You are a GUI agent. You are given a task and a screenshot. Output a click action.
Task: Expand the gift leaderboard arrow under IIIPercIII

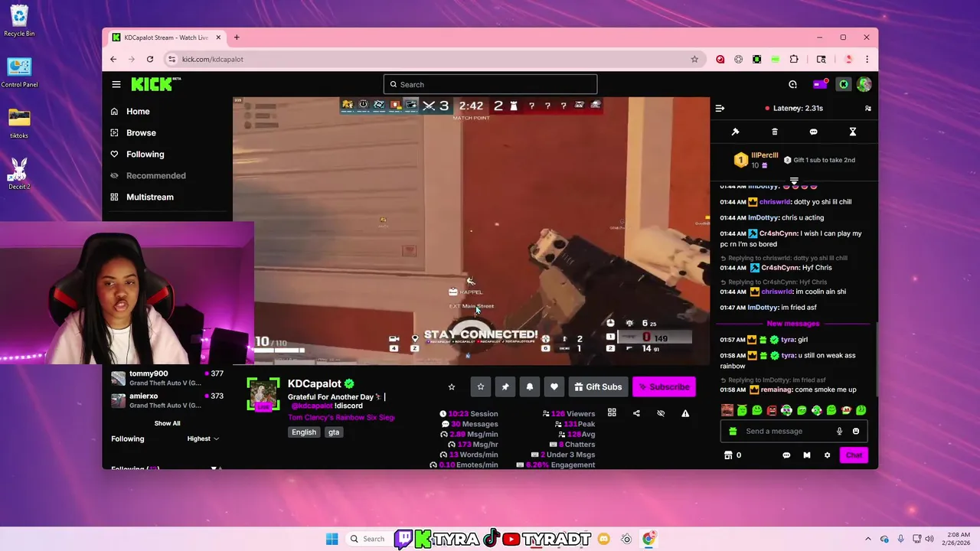point(794,180)
